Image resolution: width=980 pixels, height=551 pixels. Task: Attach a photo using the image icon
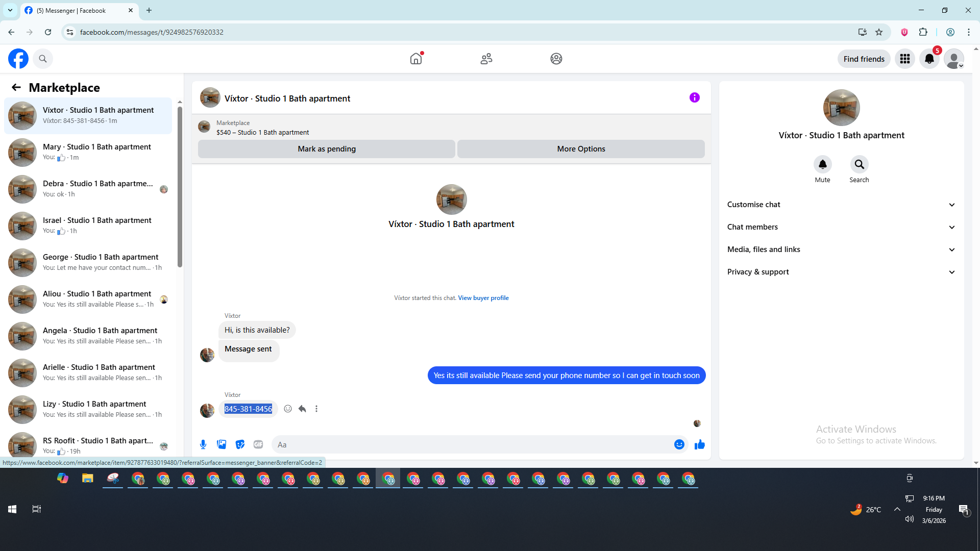(222, 444)
